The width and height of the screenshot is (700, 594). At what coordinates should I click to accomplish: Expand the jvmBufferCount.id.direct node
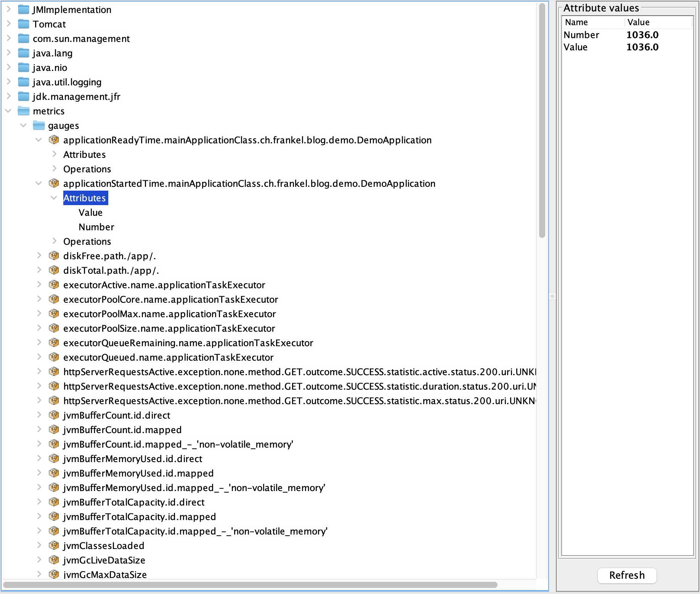40,415
